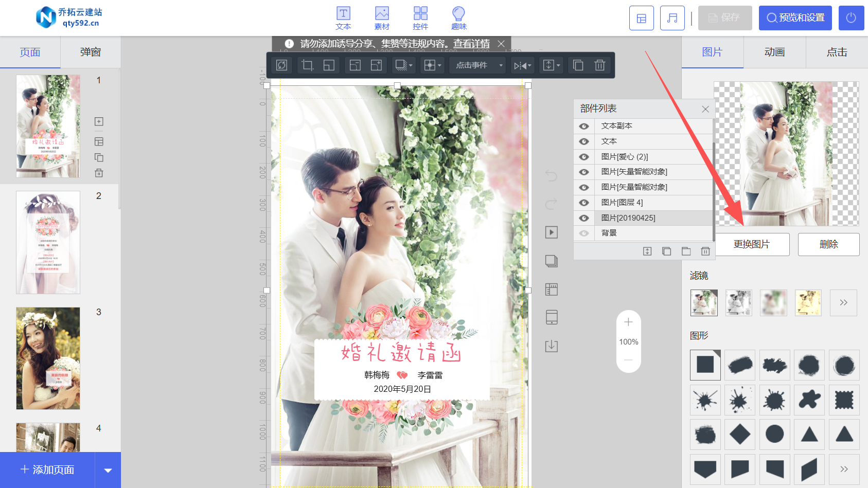Click the trash icon in the floating toolbar
This screenshot has width=868, height=488.
(x=599, y=65)
